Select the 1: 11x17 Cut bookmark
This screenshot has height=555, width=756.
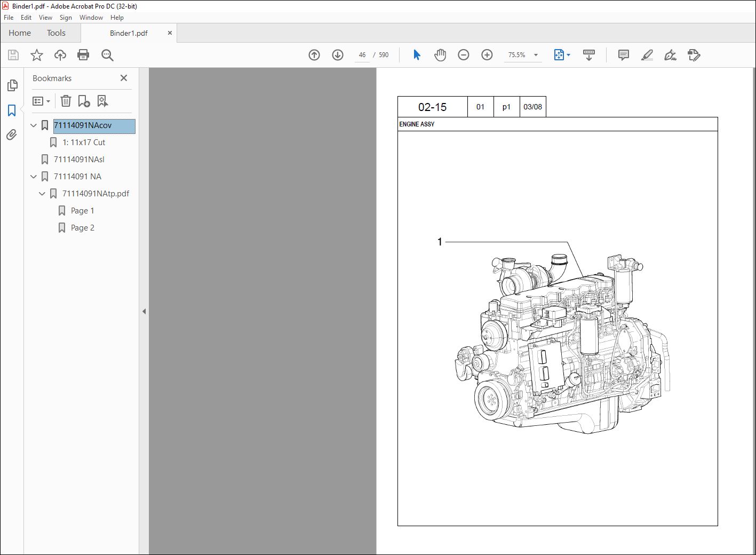84,142
